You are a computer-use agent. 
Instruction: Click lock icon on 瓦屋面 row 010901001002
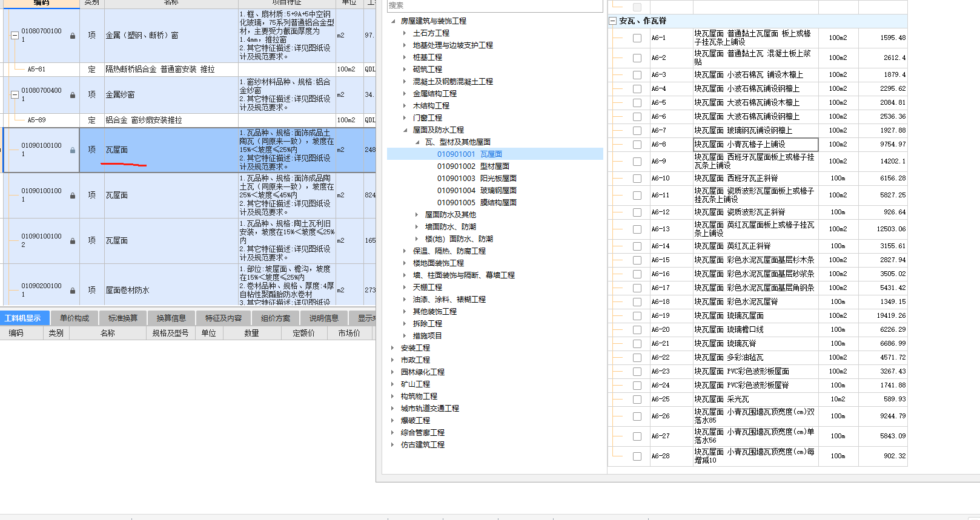(73, 241)
